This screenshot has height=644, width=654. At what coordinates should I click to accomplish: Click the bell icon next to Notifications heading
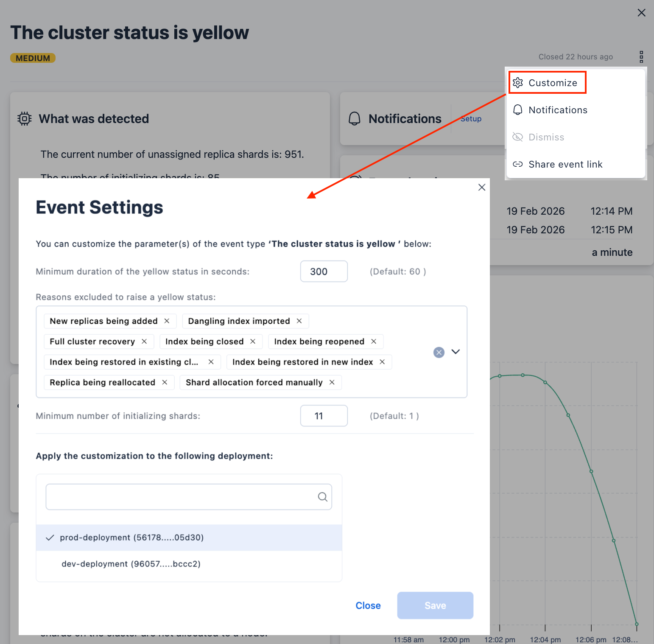coord(355,119)
